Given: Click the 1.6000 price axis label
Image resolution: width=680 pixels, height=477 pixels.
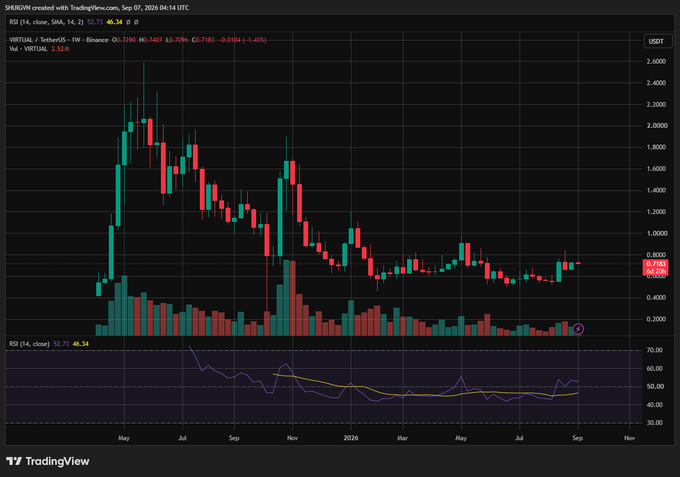Looking at the screenshot, I should [656, 169].
